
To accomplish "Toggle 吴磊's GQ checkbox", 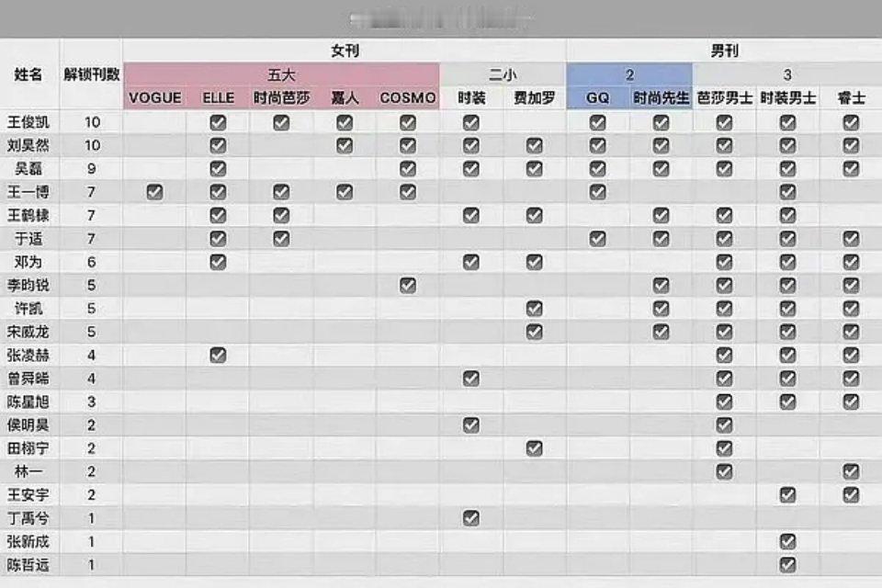I will point(597,168).
